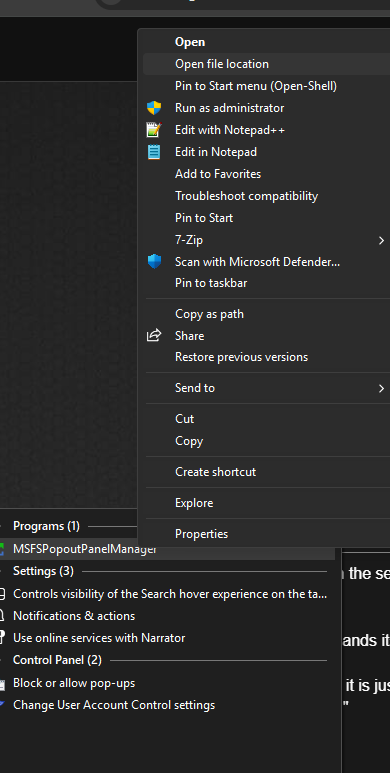
Task: Select Run as administrator
Action: (x=229, y=108)
